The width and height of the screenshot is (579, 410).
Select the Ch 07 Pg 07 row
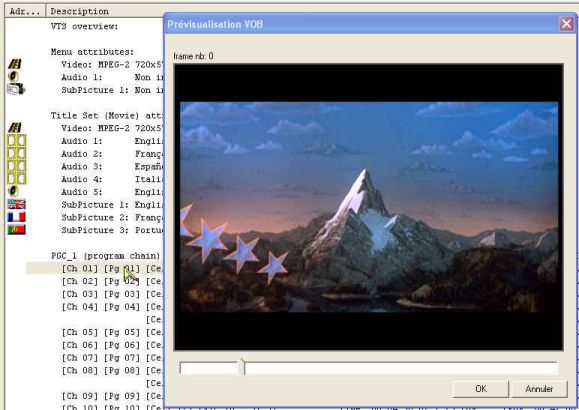[x=112, y=358]
